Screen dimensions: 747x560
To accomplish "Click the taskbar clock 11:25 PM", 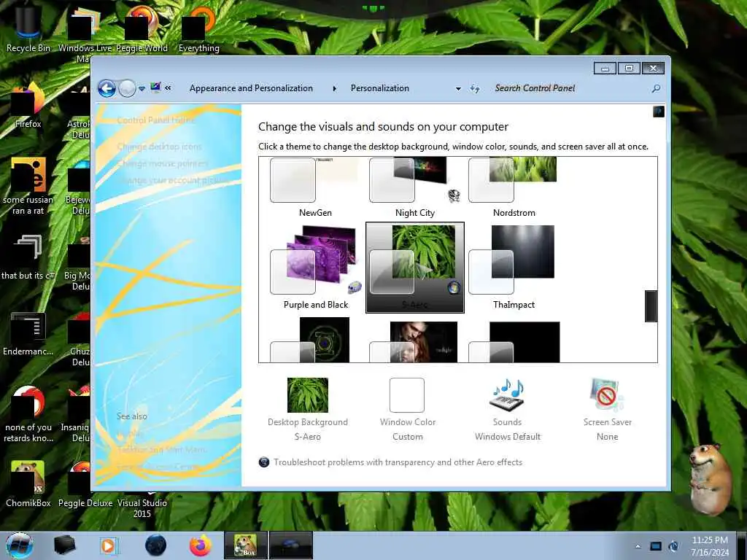I will 710,546.
